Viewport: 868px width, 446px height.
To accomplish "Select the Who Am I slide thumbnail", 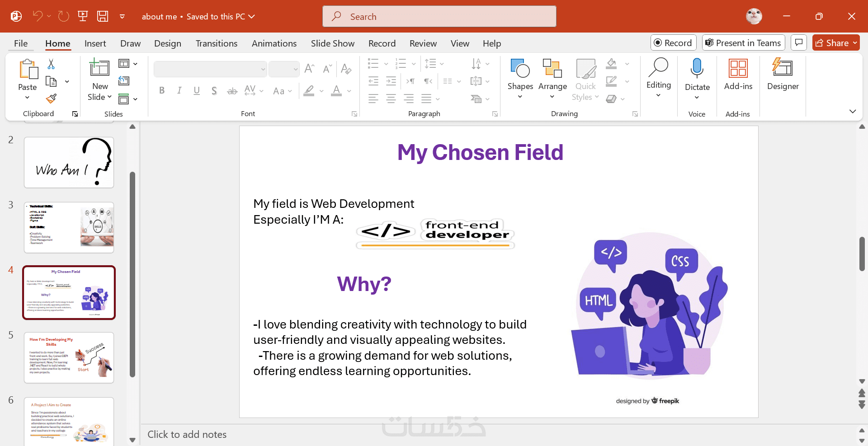I will 69,163.
